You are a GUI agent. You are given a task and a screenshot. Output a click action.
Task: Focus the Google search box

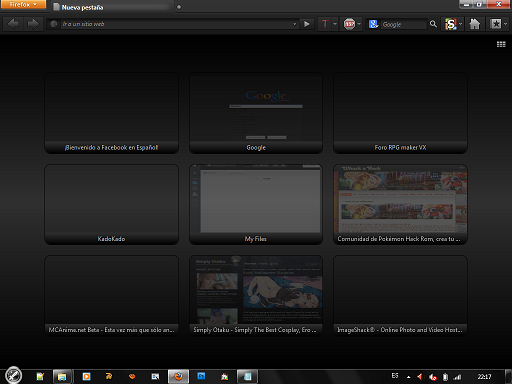point(404,24)
